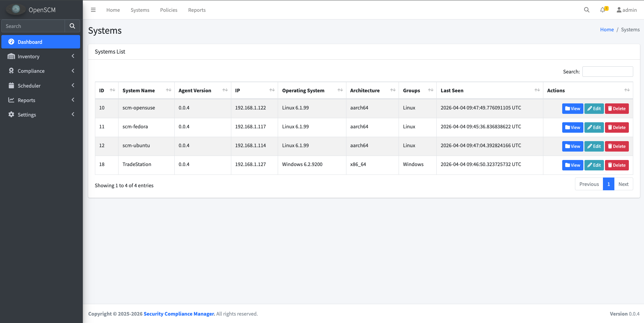Click the sidebar search submit button
This screenshot has width=644, height=323.
tap(72, 26)
